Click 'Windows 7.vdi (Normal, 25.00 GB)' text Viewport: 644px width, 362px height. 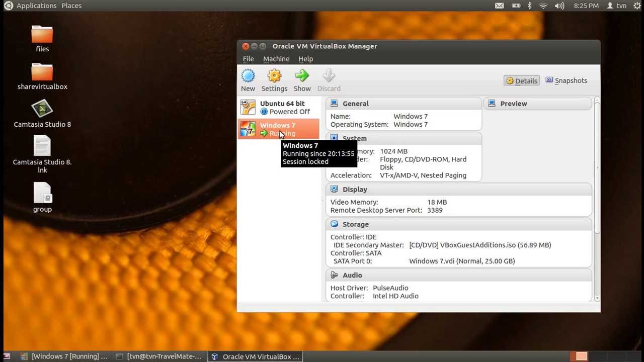pos(462,261)
